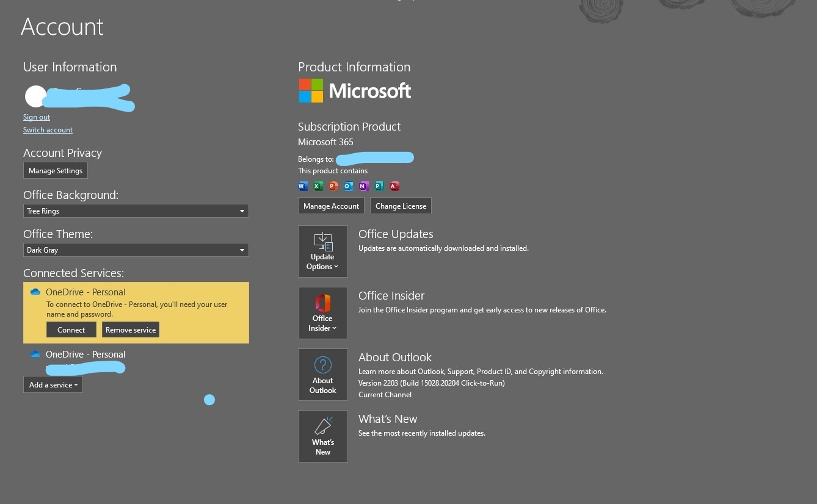The image size is (817, 504).
Task: Click Manage Settings under Account Privacy
Action: point(56,171)
